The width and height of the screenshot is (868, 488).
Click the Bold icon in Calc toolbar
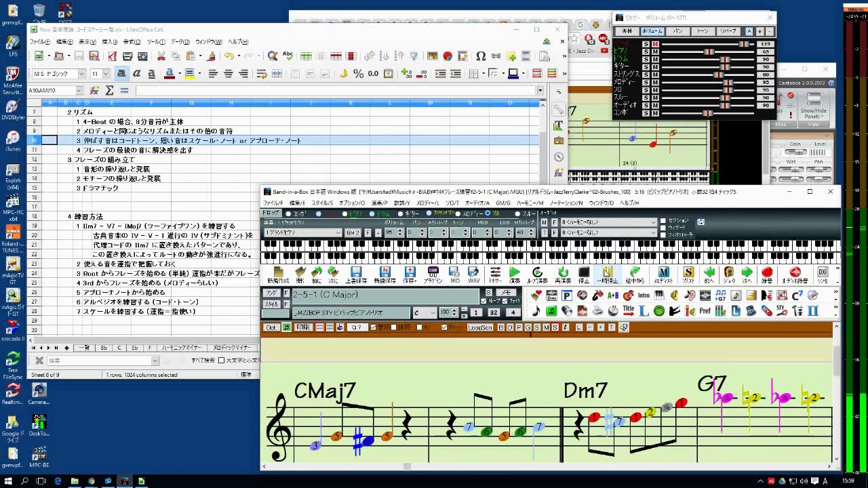coord(122,73)
